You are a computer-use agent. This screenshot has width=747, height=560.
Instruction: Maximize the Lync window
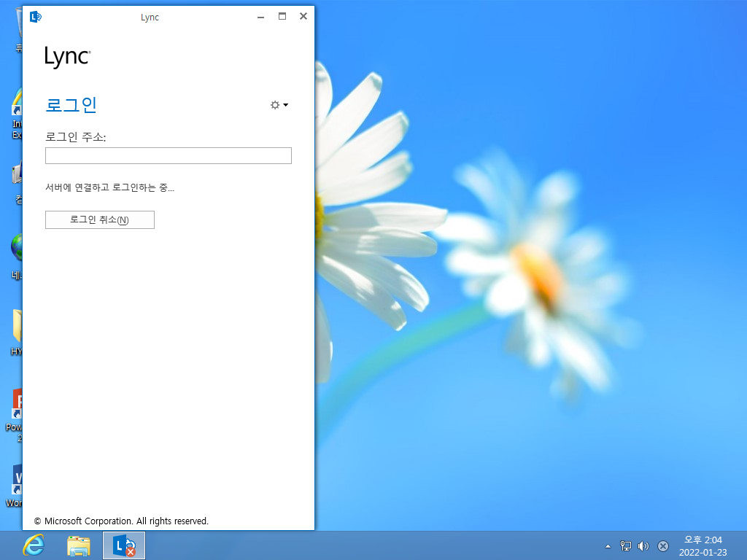pos(282,17)
